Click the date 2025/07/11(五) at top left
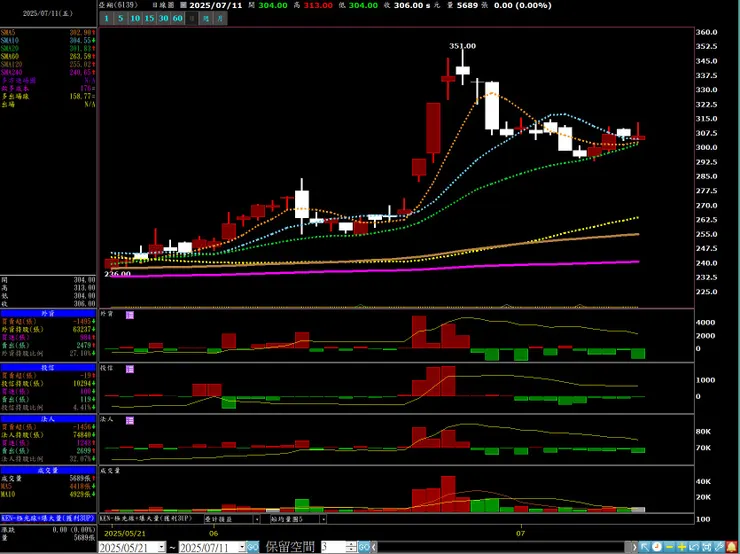Viewport: 740px width, 554px height. 47,14
